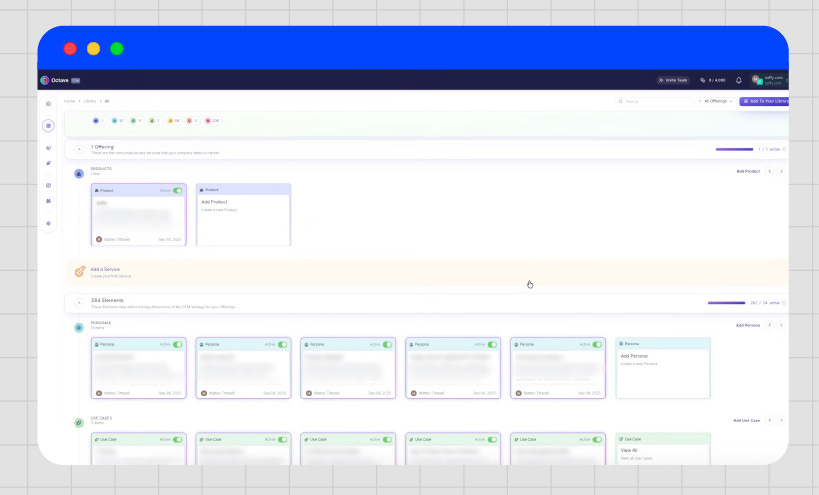Click the Add Persona link at right
819x495 pixels.
[x=748, y=325]
